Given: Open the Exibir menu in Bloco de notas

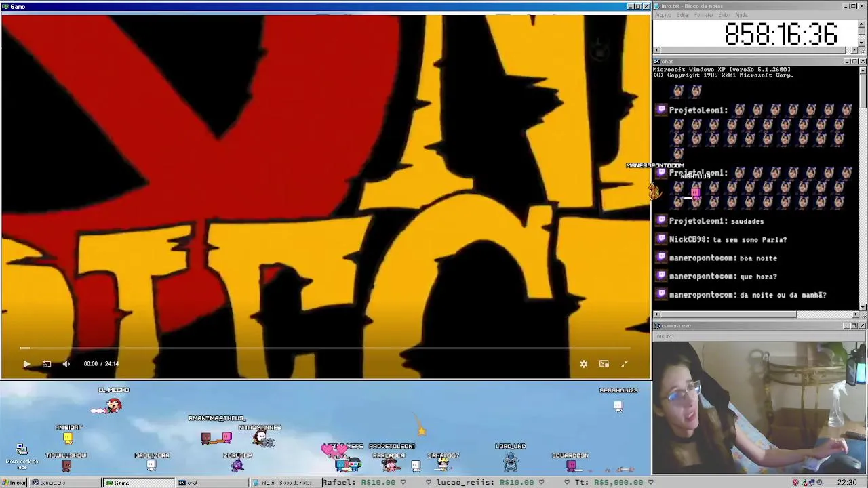Looking at the screenshot, I should click(x=724, y=15).
